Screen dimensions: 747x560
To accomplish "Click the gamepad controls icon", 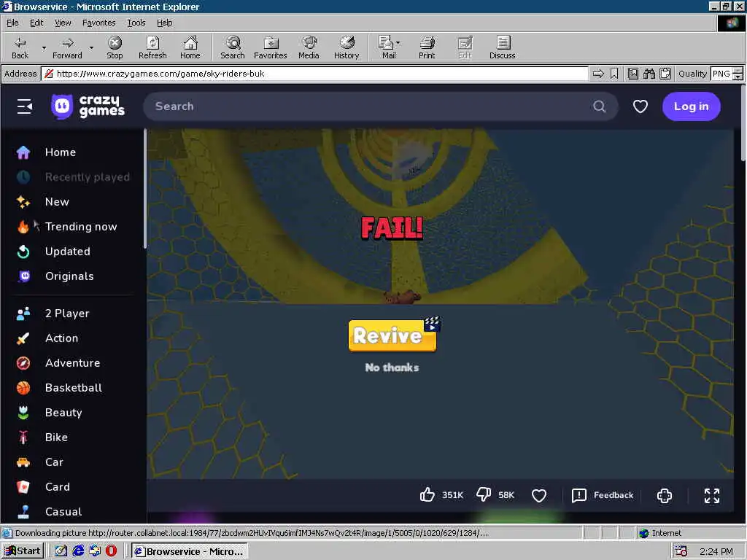I will 664,495.
